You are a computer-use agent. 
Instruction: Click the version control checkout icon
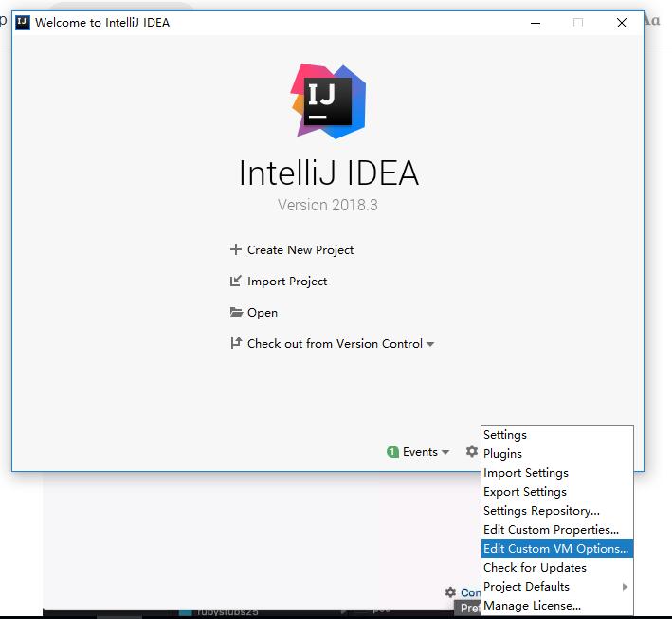click(236, 343)
